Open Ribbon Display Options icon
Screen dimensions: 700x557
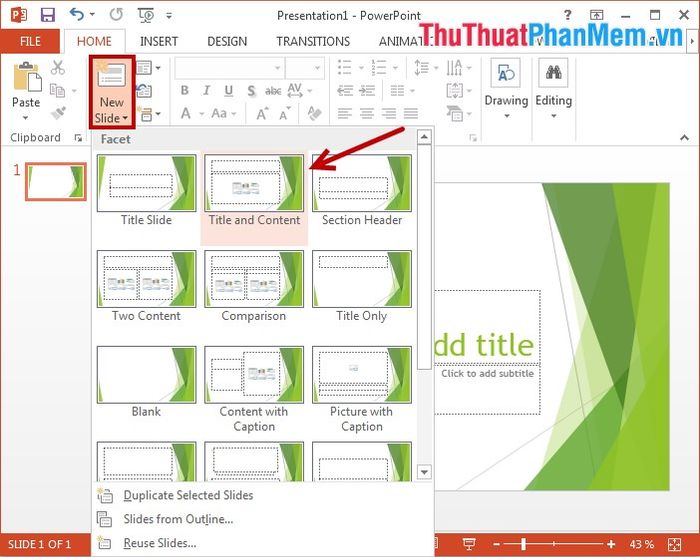pyautogui.click(x=596, y=15)
